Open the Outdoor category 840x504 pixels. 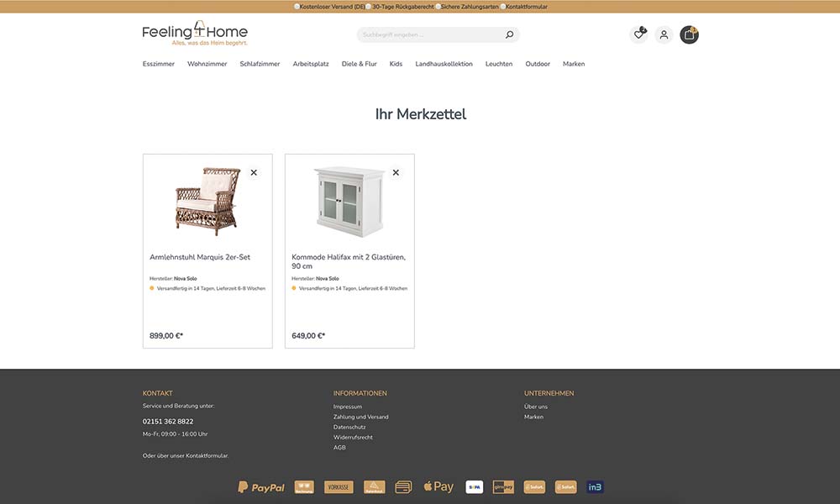(538, 64)
